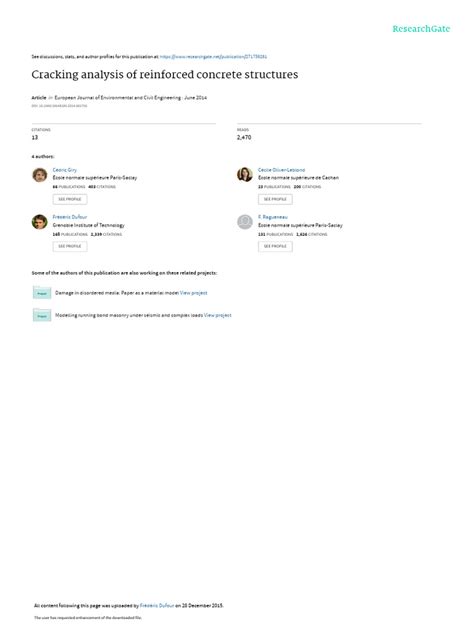The width and height of the screenshot is (474, 632).
Task: Click See Profile button under Cecile Oliver-Leblond
Action: click(275, 199)
